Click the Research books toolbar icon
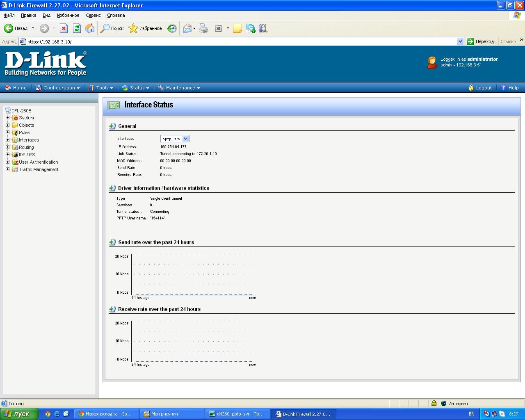The height and width of the screenshot is (420, 525). [263, 28]
